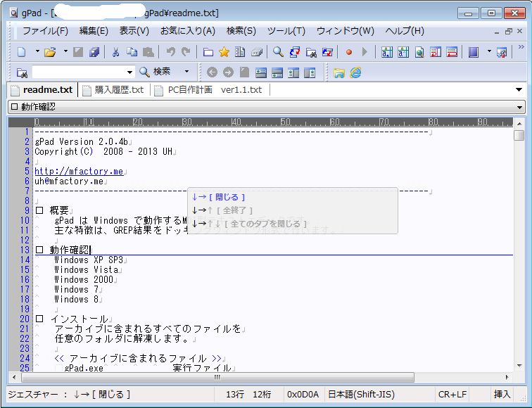Open the お気に入り(A) menu
532x408 pixels.
(188, 31)
